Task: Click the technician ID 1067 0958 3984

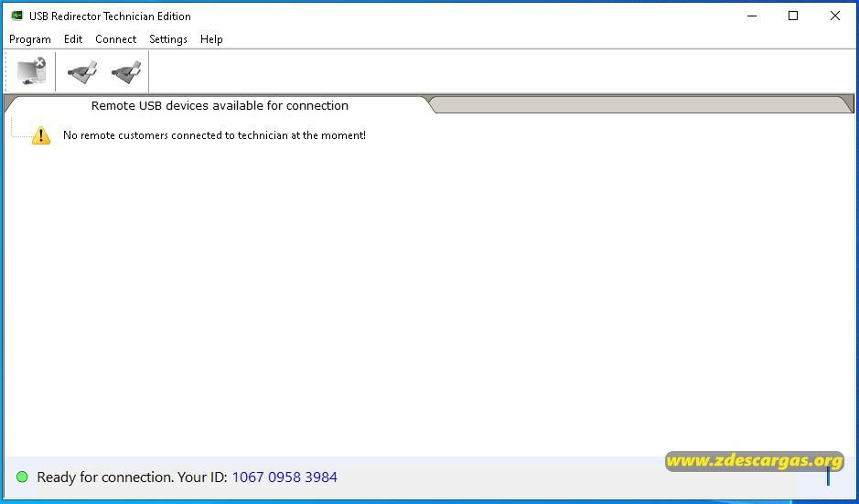Action: point(285,477)
